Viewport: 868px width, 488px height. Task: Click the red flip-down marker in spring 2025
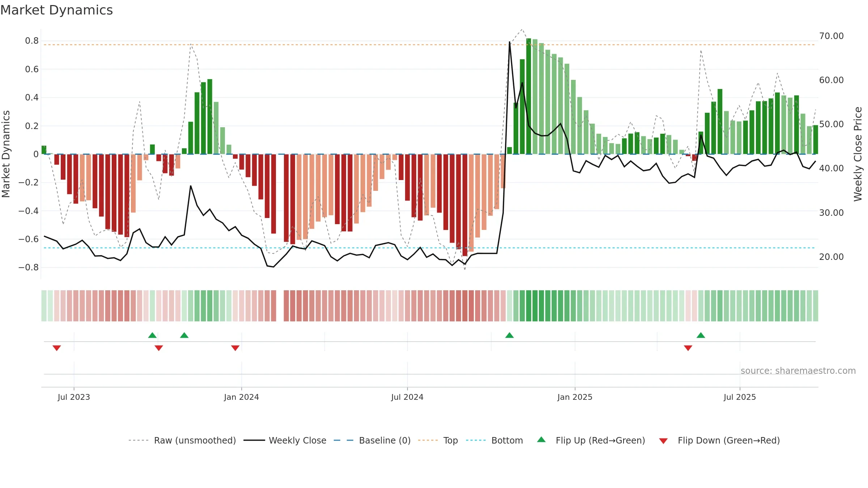click(688, 348)
